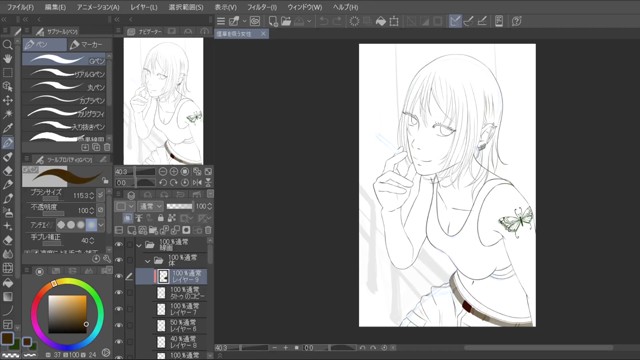The height and width of the screenshot is (360, 640).
Task: Click the help question mark icon in command bar
Action: click(x=516, y=21)
